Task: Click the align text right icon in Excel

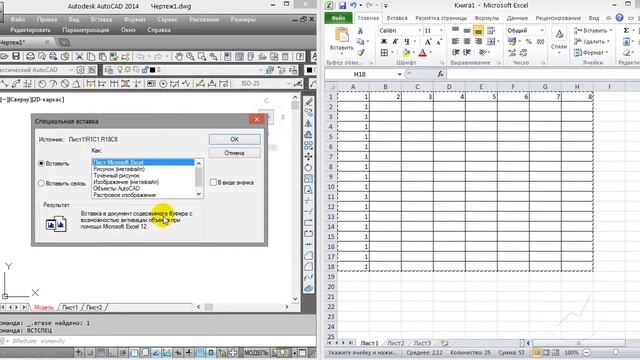Action: coord(478,41)
